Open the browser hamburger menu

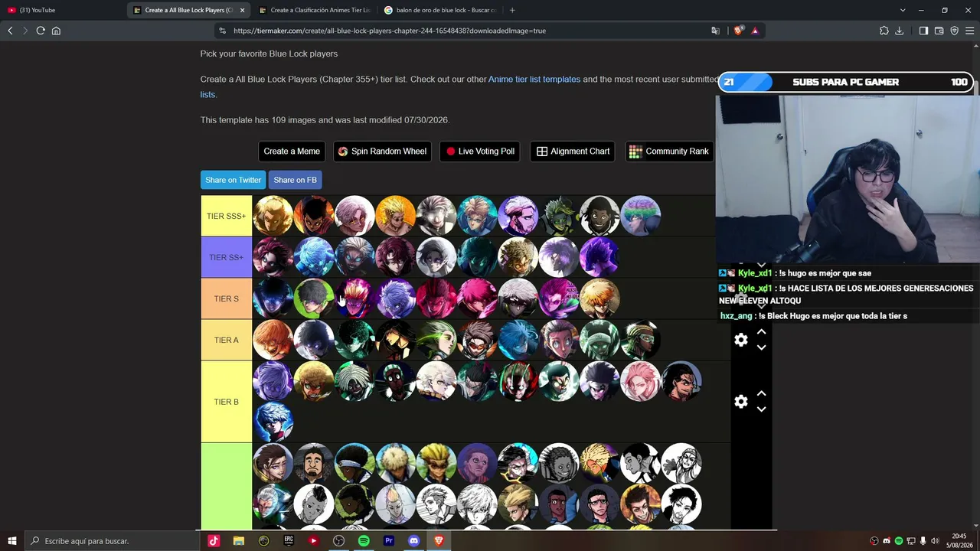pos(970,31)
